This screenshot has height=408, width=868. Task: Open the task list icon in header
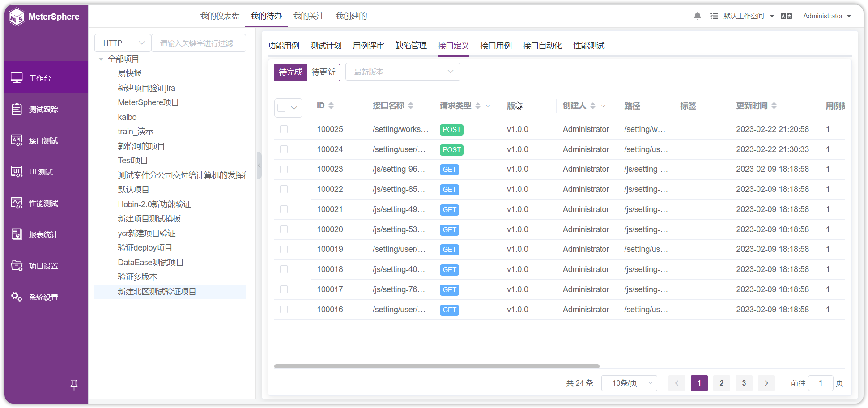[x=714, y=16]
